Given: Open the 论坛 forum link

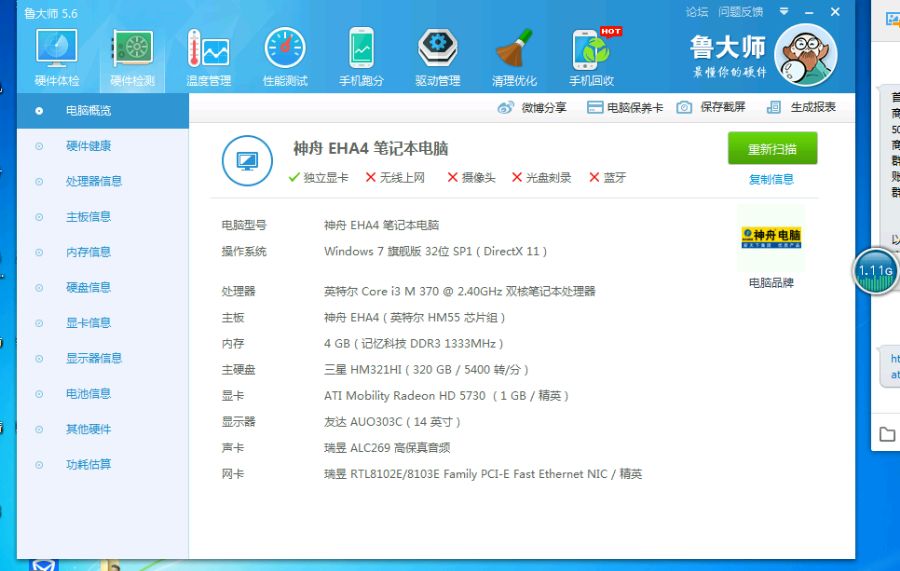Looking at the screenshot, I should tap(697, 12).
